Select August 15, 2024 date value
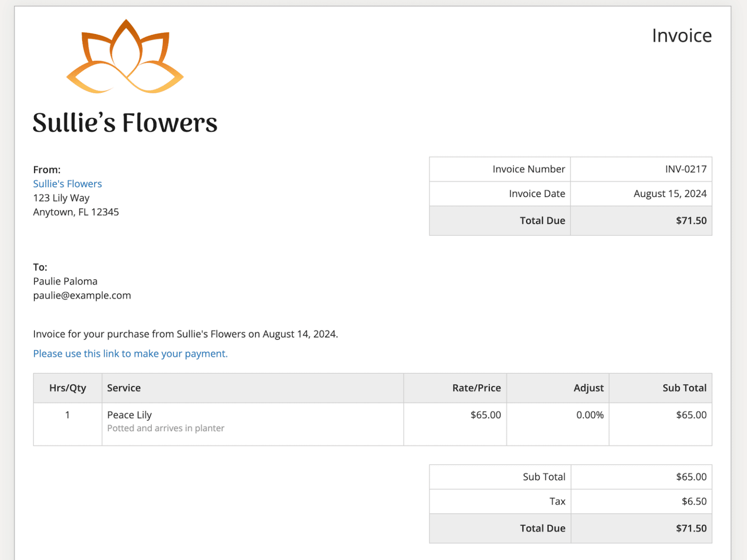Image resolution: width=747 pixels, height=560 pixels. pyautogui.click(x=670, y=193)
